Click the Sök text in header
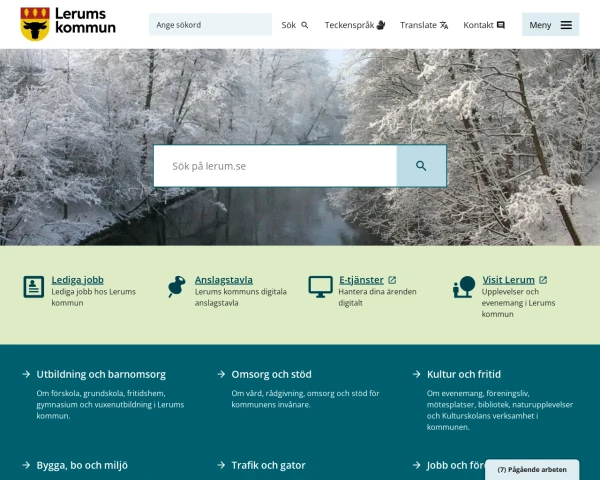 point(289,25)
